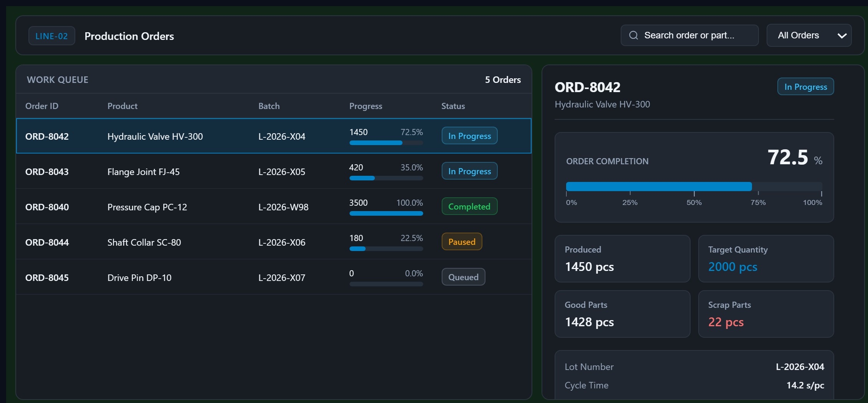Click Shaft Collar SC-80 product cell
This screenshot has height=403, width=868.
(144, 243)
